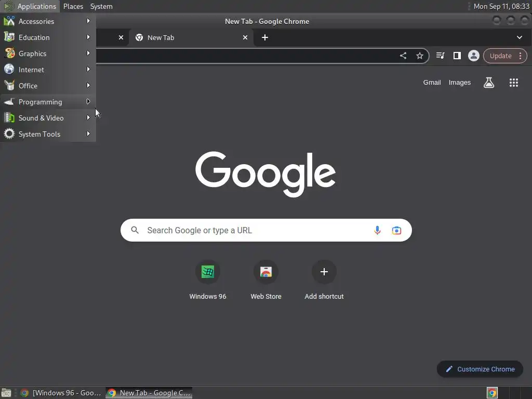Click the Google logo
Screen dimensions: 532x399
pyautogui.click(x=265, y=174)
